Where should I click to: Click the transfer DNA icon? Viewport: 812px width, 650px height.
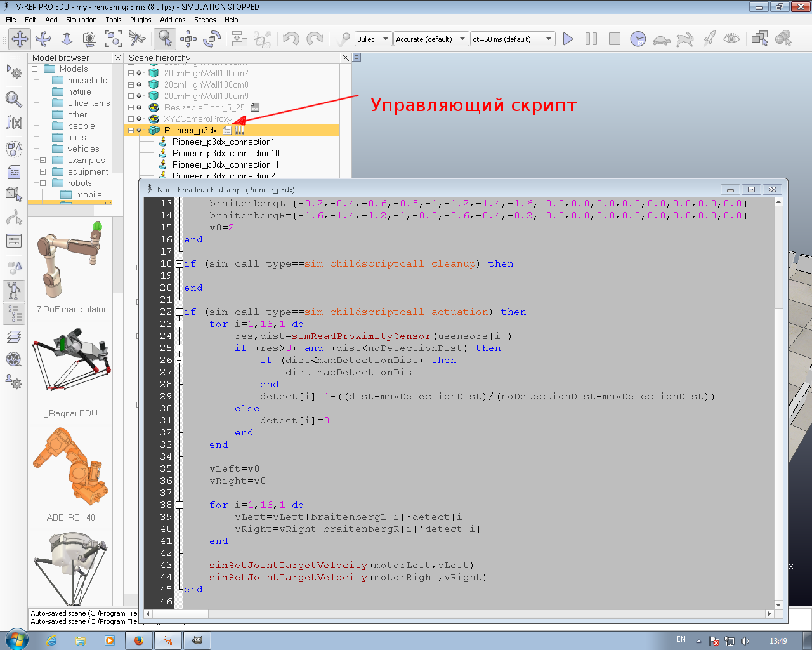click(x=263, y=39)
